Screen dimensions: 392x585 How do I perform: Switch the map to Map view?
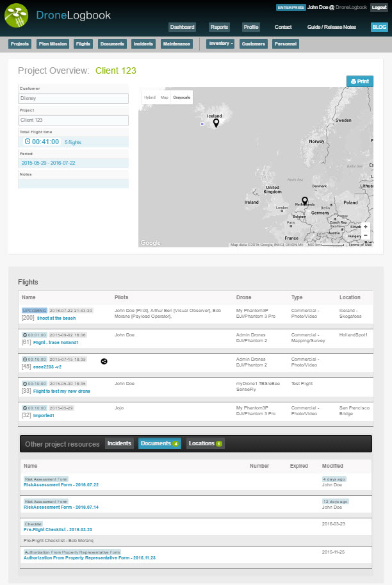(165, 97)
